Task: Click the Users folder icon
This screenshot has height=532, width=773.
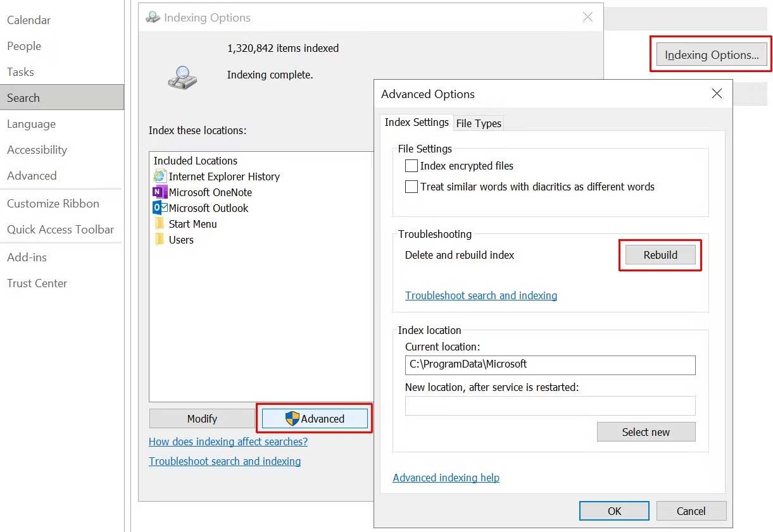Action: [x=160, y=240]
